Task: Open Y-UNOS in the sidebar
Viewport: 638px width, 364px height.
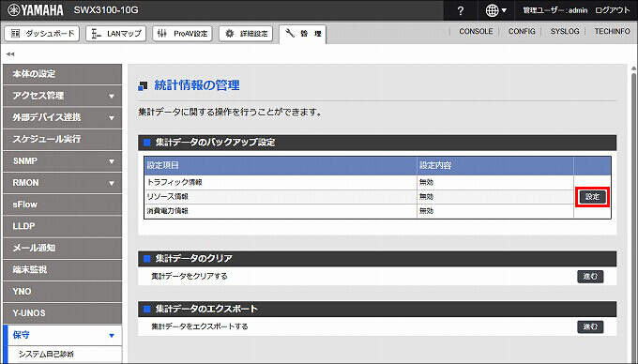Action: click(x=62, y=313)
